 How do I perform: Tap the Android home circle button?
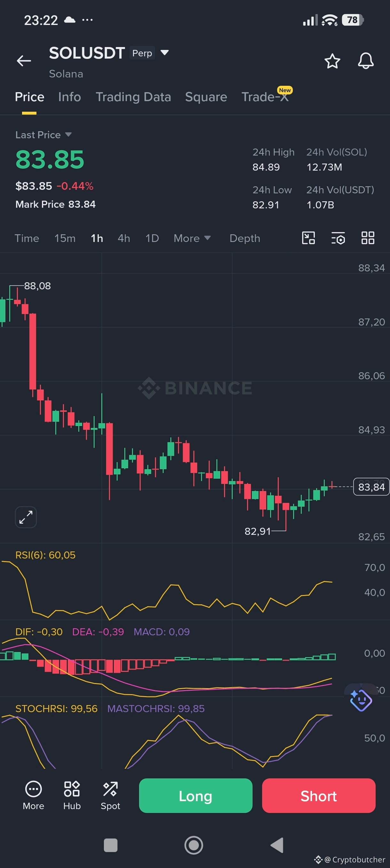pyautogui.click(x=194, y=845)
